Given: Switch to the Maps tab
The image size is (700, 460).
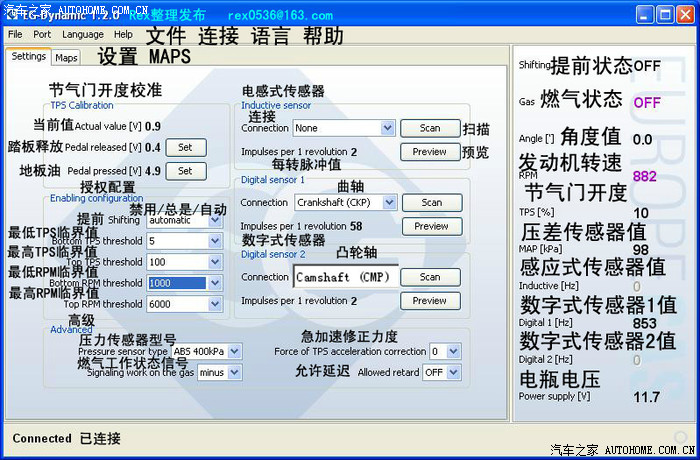Looking at the screenshot, I should (x=66, y=58).
